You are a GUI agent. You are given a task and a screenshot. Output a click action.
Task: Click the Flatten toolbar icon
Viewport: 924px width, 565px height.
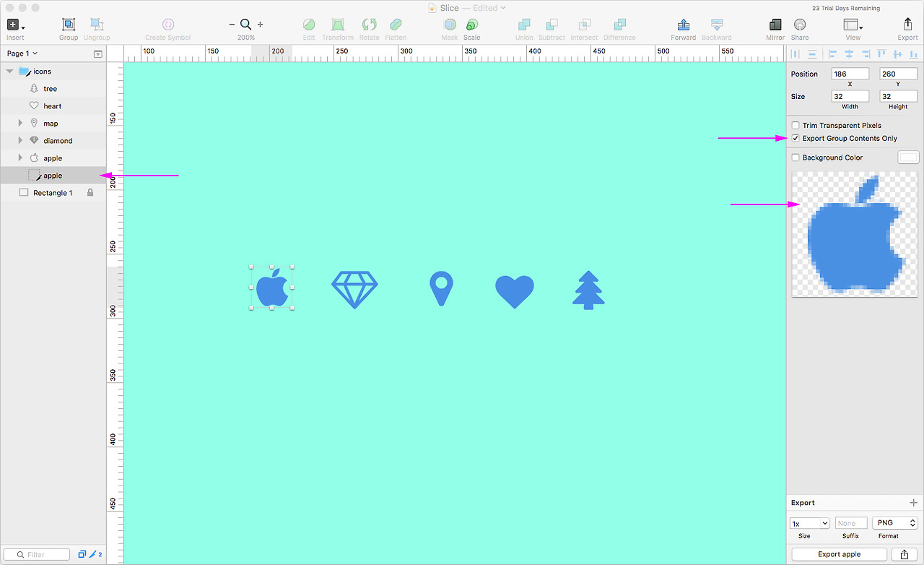pos(396,25)
